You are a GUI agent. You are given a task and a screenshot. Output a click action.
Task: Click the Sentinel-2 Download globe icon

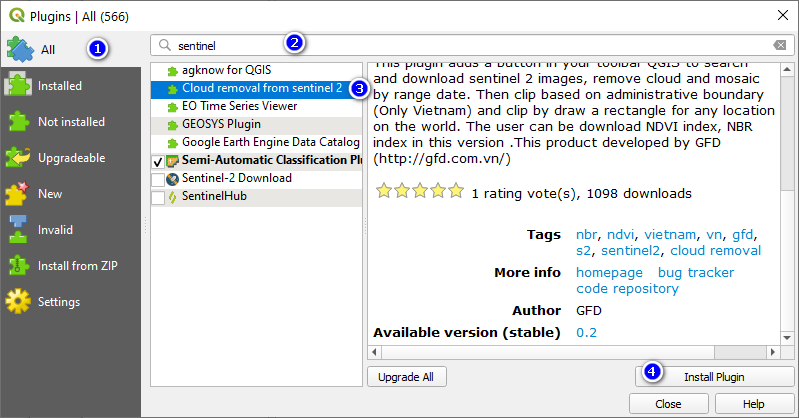pyautogui.click(x=173, y=179)
